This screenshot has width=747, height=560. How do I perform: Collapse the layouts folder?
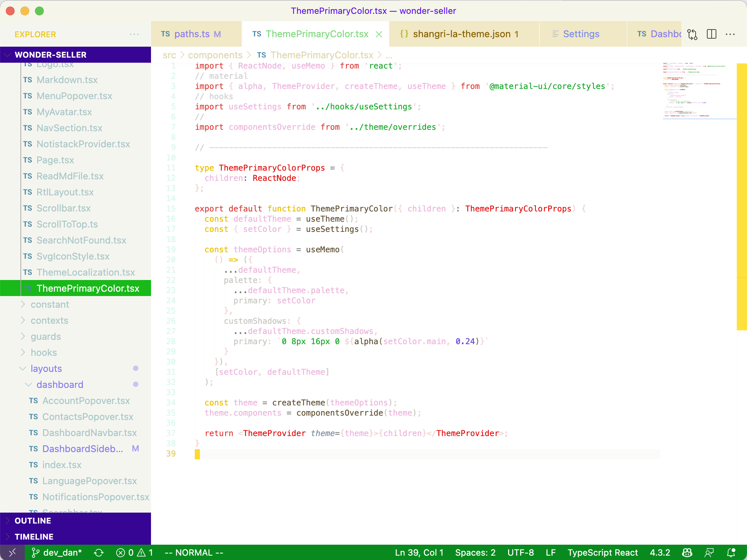click(46, 369)
